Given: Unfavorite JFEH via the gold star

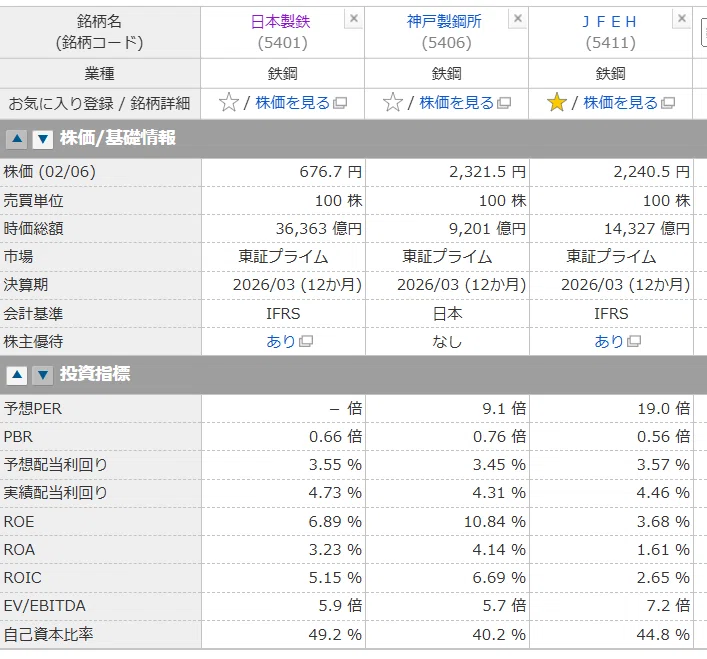Looking at the screenshot, I should point(557,103).
